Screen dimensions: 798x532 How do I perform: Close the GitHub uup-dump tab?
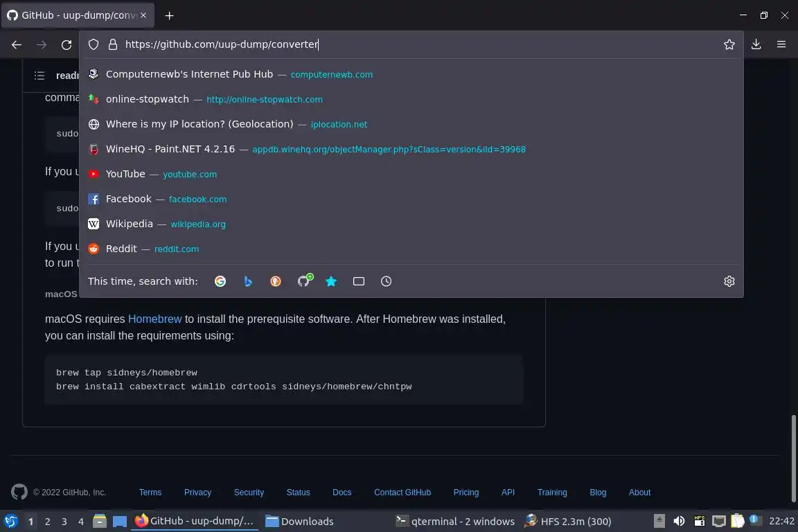coord(143,15)
